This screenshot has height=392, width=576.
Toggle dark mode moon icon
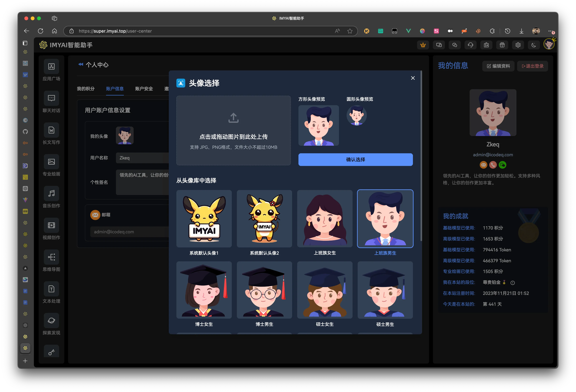(534, 45)
